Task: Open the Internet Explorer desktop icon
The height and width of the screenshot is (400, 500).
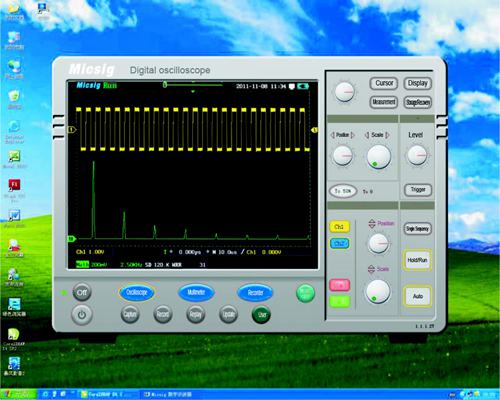Action: point(14,127)
